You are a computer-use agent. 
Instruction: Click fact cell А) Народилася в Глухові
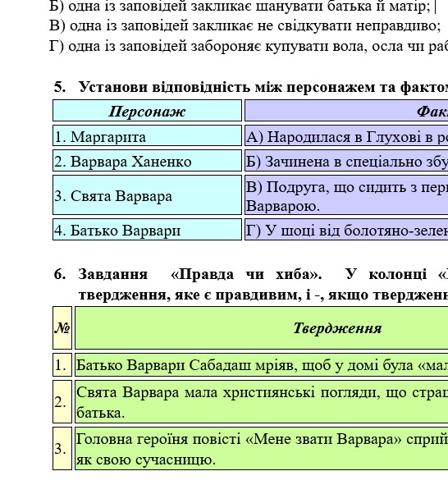[346, 135]
